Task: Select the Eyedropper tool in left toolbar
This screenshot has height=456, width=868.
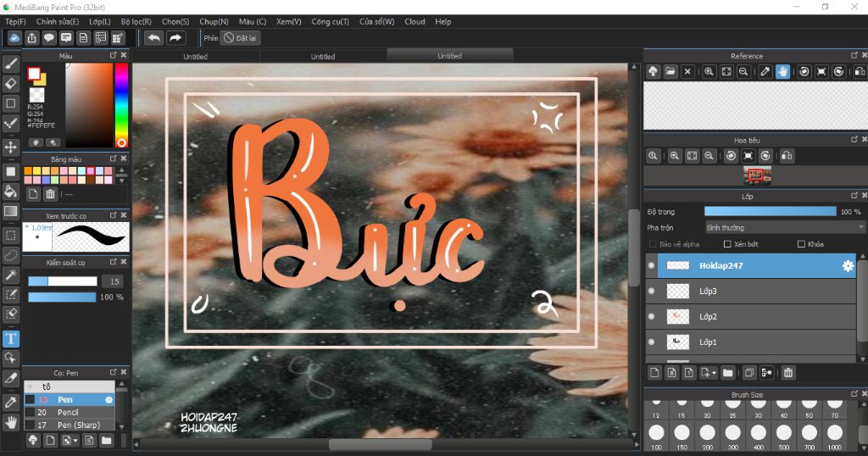Action: 10,403
